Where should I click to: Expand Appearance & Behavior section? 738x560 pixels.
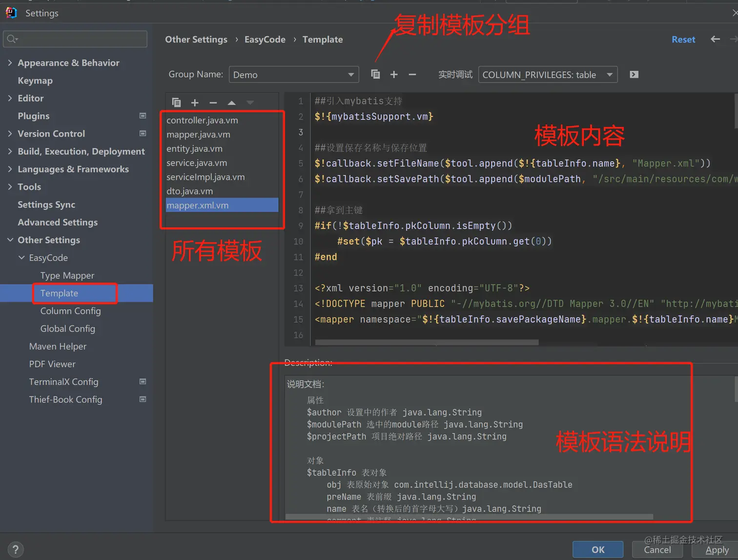coord(10,62)
